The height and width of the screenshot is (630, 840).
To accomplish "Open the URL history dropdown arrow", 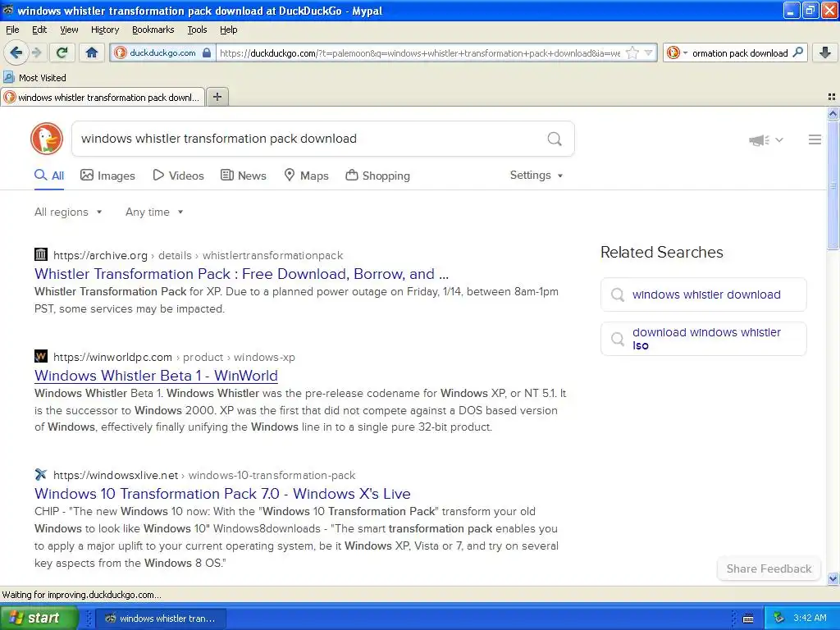I will [x=648, y=52].
